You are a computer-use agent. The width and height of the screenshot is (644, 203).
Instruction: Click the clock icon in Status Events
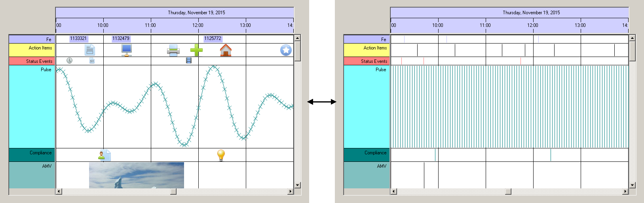tap(69, 61)
